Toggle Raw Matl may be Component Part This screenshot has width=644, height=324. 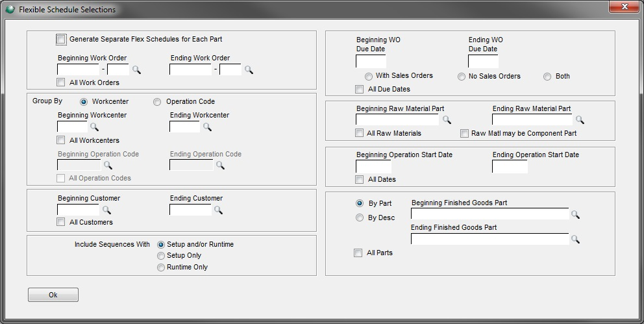[464, 134]
